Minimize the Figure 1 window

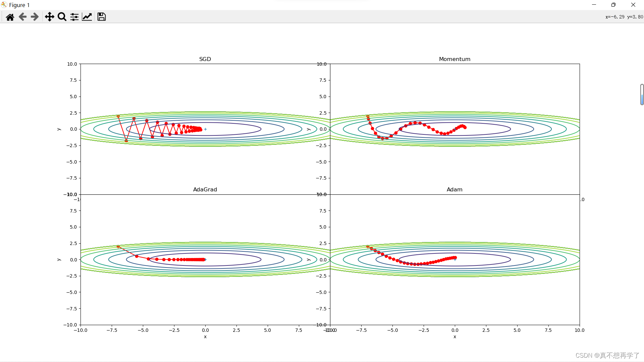(594, 5)
